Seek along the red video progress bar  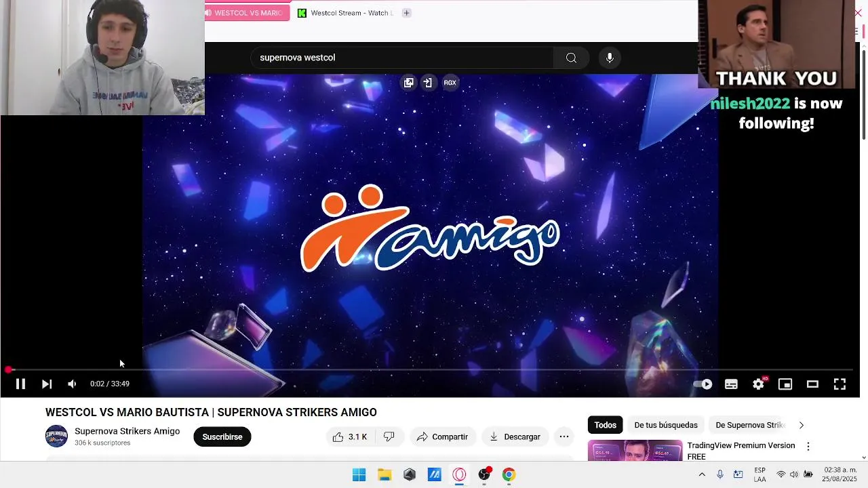(x=431, y=370)
